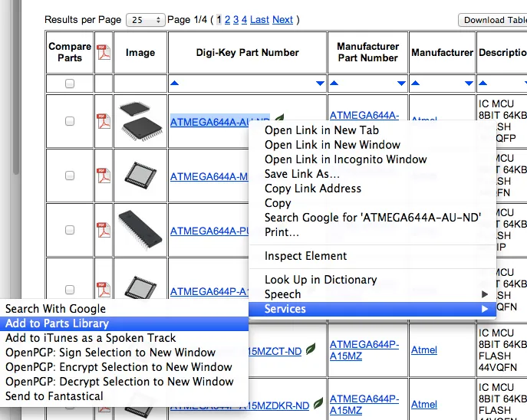
Task: Click the PDF icon in table header
Action: coord(104,52)
